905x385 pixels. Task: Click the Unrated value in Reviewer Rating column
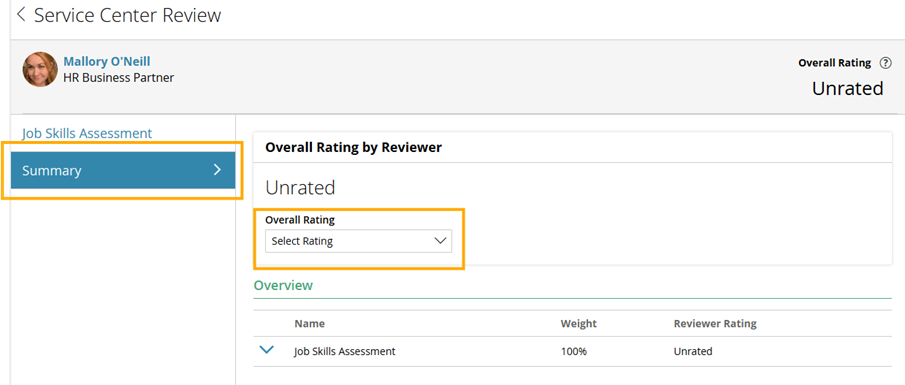tap(693, 351)
